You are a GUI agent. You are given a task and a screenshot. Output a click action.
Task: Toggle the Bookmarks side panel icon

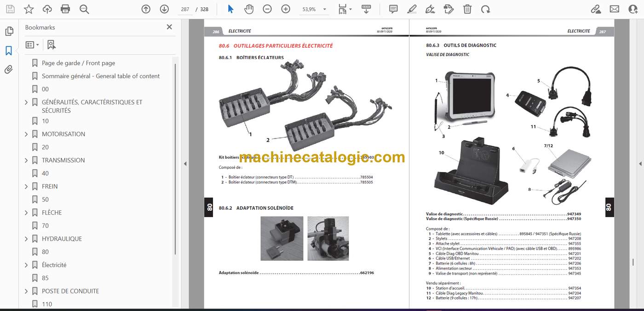9,51
